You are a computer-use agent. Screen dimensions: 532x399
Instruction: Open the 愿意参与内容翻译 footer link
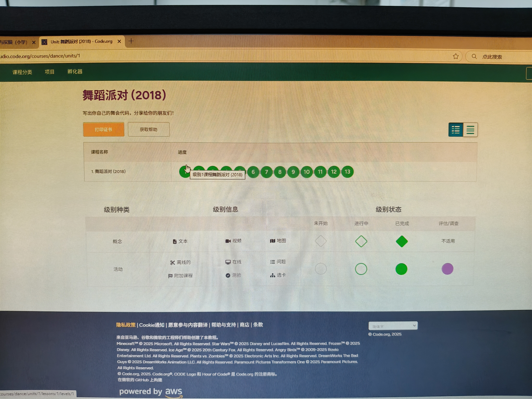[188, 325]
